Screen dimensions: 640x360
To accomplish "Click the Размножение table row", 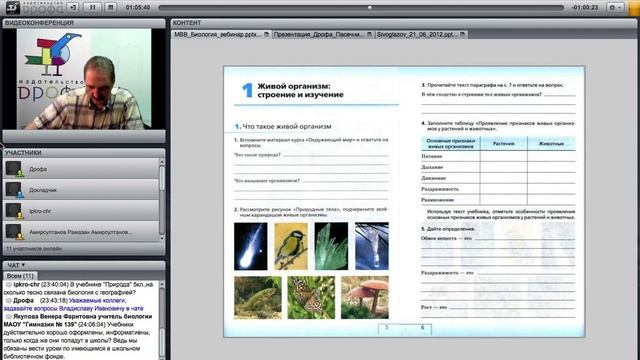I will coord(498,200).
